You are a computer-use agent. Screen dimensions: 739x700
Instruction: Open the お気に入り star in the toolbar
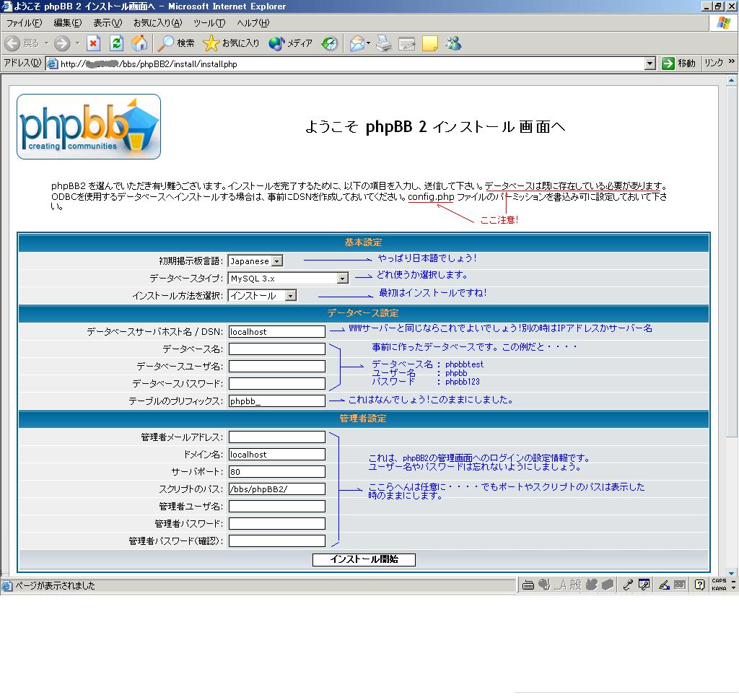(x=231, y=44)
